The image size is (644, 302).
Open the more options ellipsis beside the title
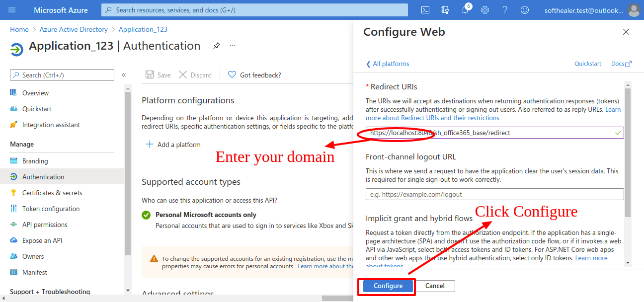233,46
